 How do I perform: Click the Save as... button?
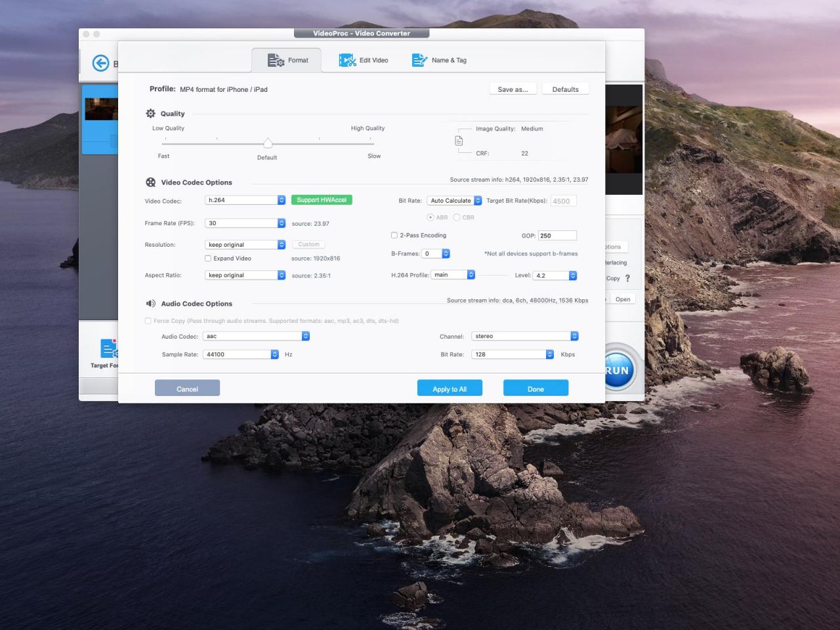[x=513, y=89]
